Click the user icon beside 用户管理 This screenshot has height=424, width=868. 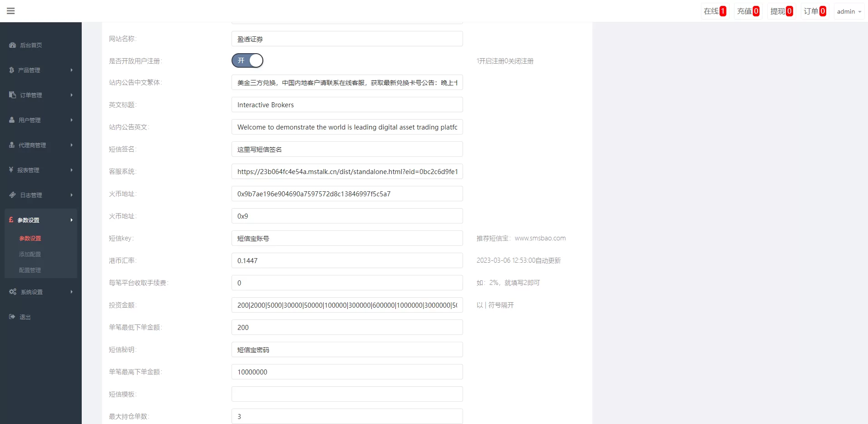click(12, 120)
